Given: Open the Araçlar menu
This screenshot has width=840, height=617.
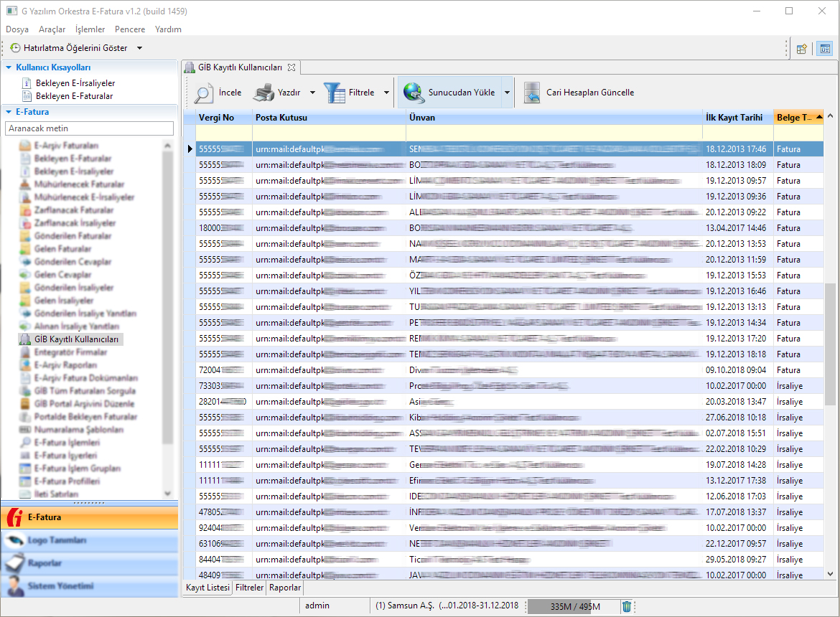Looking at the screenshot, I should coord(52,29).
